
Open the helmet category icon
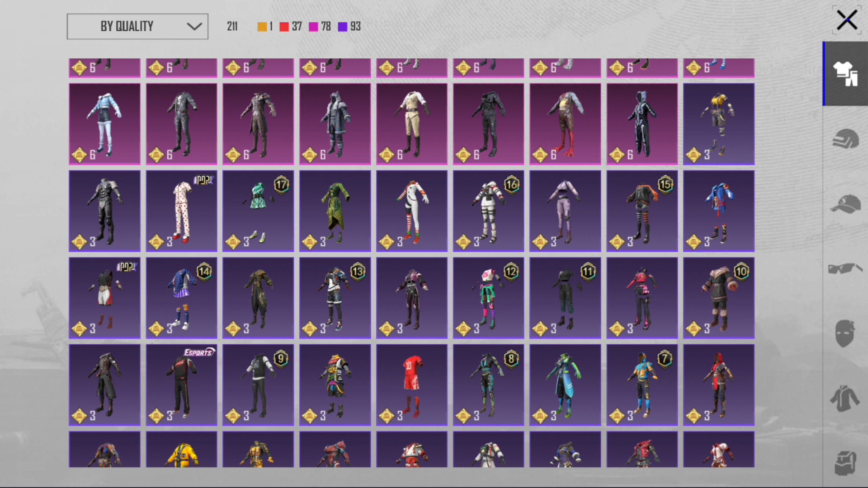[845, 139]
